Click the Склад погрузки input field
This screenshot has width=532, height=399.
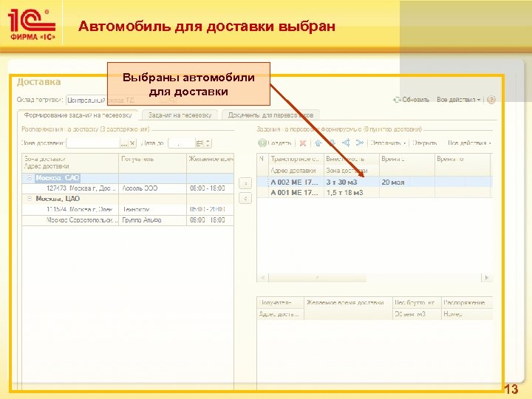click(113, 100)
